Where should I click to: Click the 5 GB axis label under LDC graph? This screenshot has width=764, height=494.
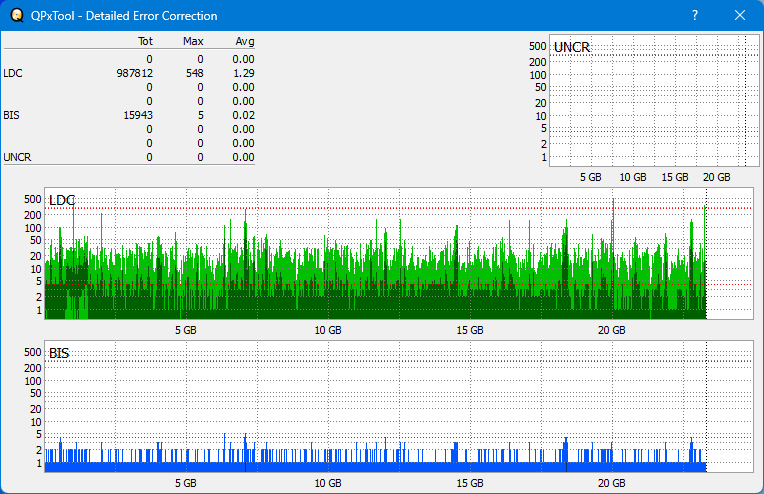tap(186, 330)
